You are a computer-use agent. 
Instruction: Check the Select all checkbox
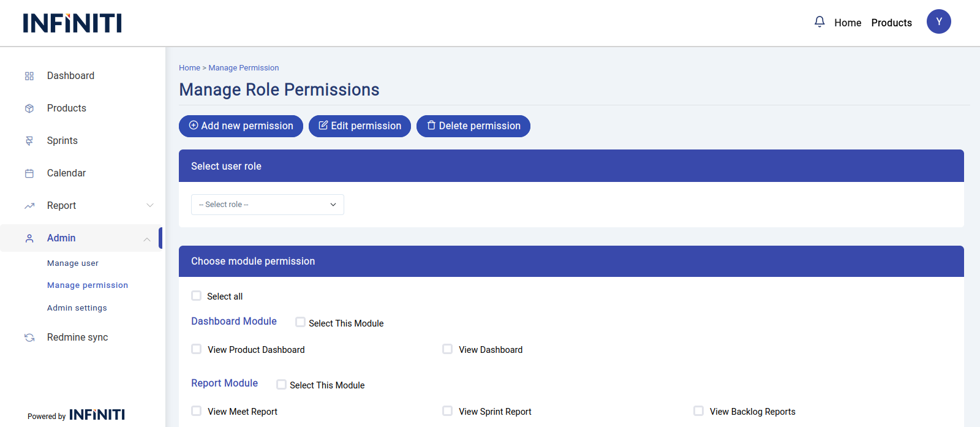pos(197,296)
